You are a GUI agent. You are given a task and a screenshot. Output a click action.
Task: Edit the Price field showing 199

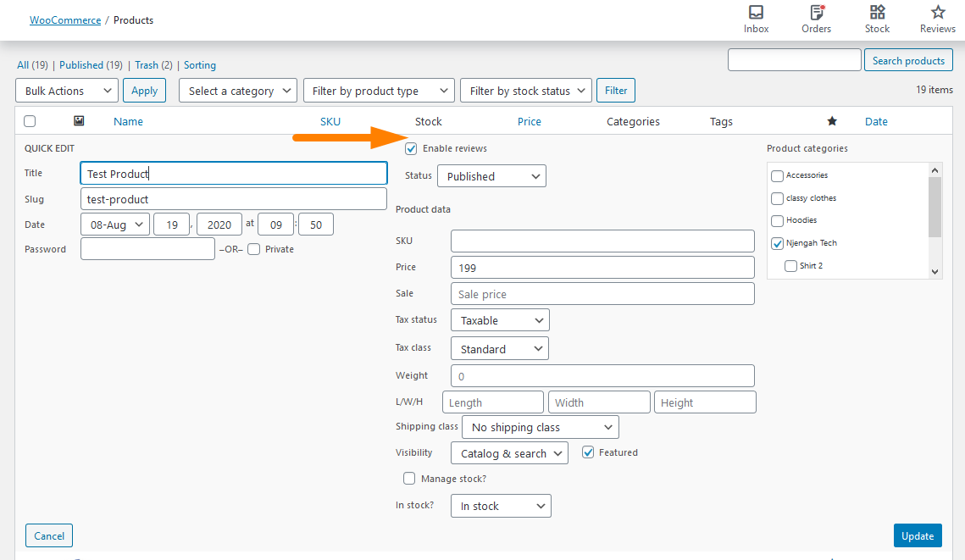point(602,267)
